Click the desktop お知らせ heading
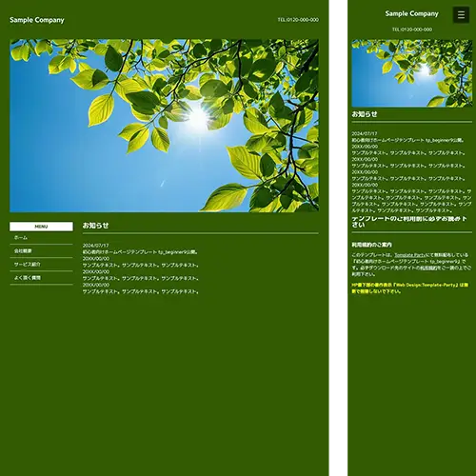The width and height of the screenshot is (476, 476). (95, 226)
